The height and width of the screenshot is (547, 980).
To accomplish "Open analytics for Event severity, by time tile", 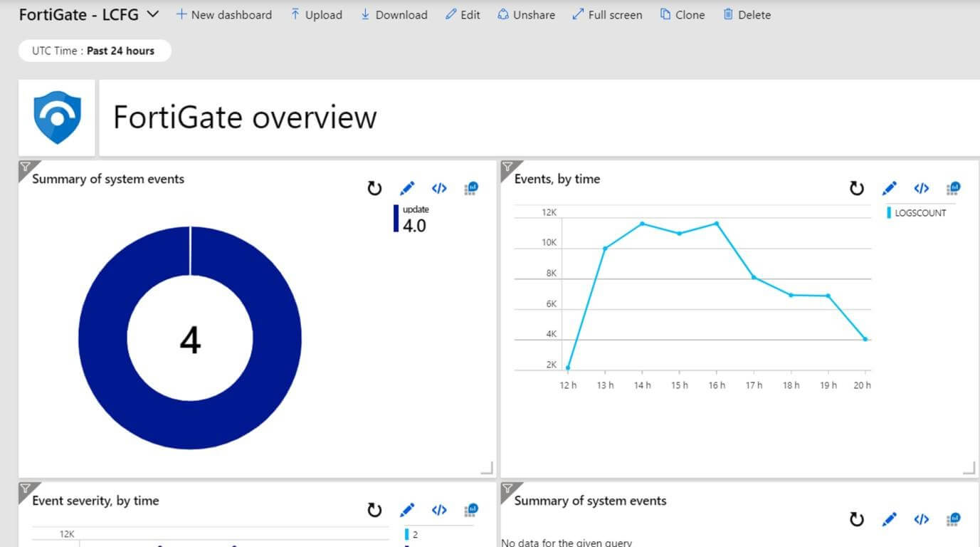I will (x=471, y=510).
